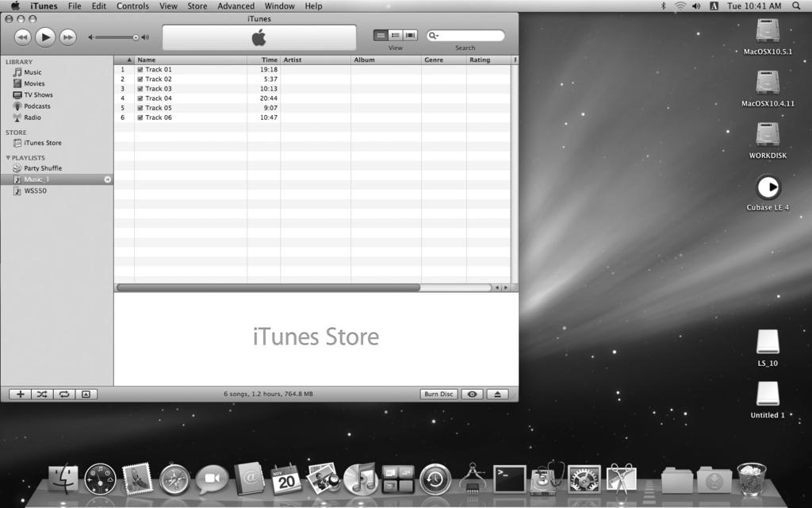Screen dimensions: 812x508
Task: Uncheck the Track 04 checkbox
Action: (140, 98)
